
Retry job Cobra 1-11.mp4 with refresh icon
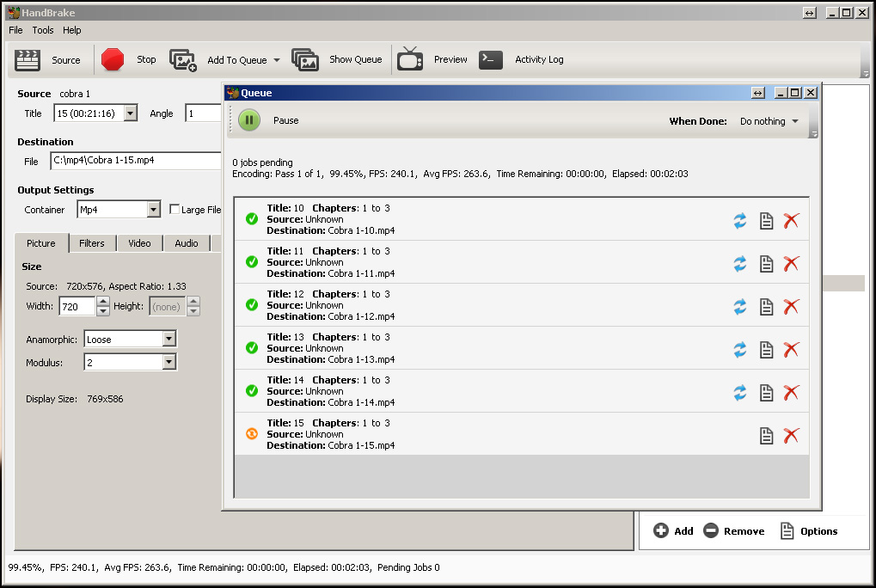[x=739, y=264]
